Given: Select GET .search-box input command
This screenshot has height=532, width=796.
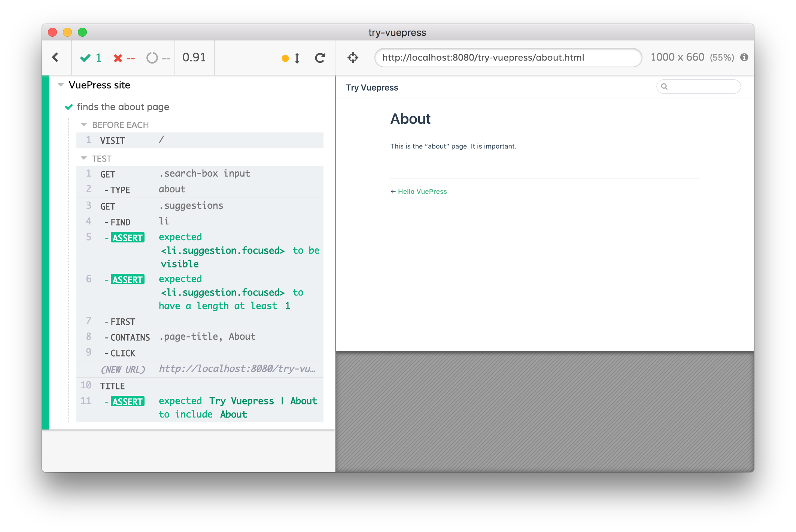Looking at the screenshot, I should pos(200,174).
